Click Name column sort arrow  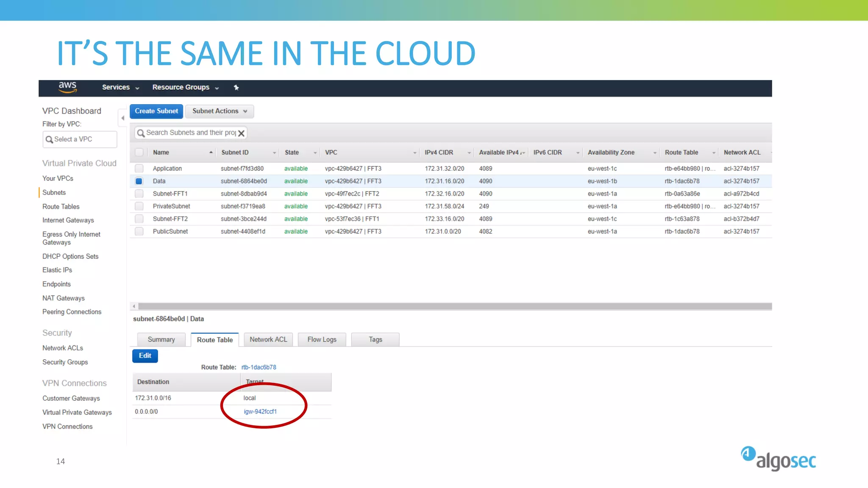coord(211,152)
